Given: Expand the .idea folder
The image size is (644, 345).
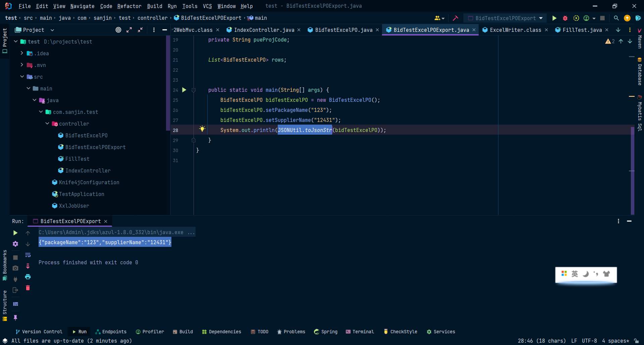Looking at the screenshot, I should (x=22, y=53).
